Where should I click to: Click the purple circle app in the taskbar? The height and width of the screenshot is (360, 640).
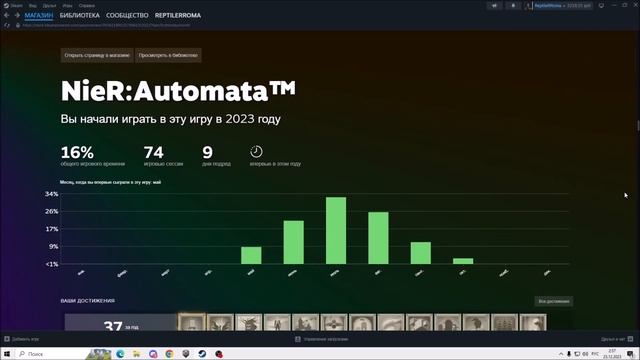pyautogui.click(x=153, y=354)
